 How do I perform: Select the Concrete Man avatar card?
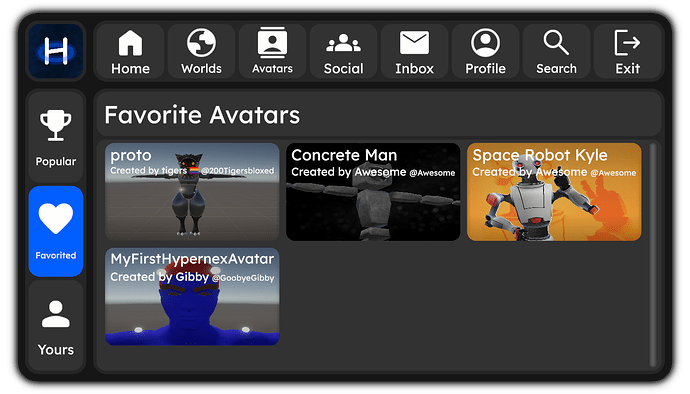373,191
